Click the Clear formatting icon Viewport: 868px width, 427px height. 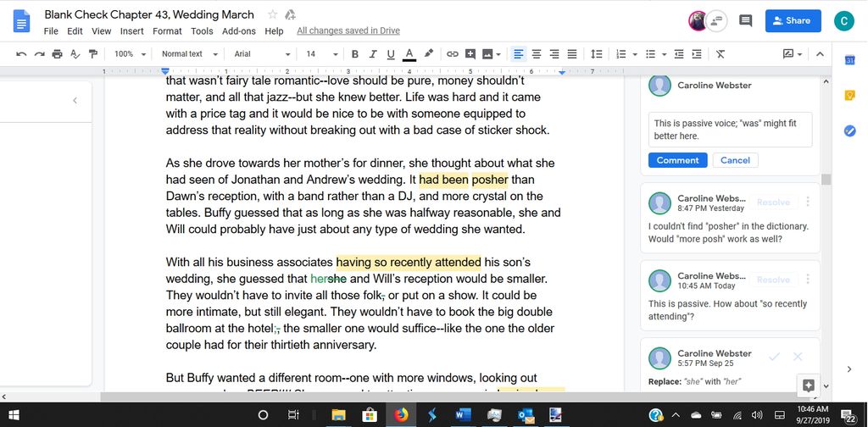721,54
